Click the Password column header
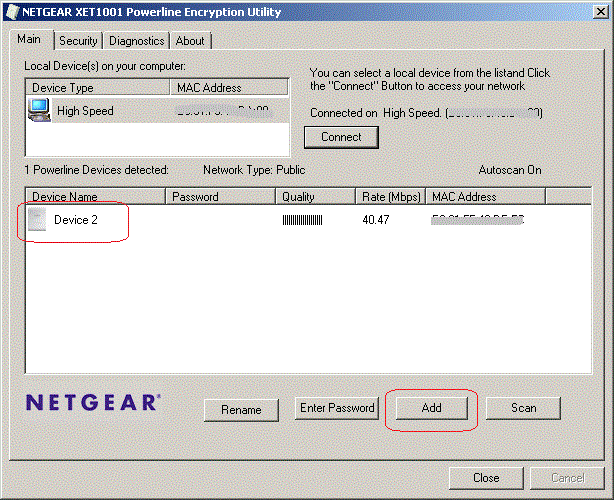 click(x=220, y=196)
